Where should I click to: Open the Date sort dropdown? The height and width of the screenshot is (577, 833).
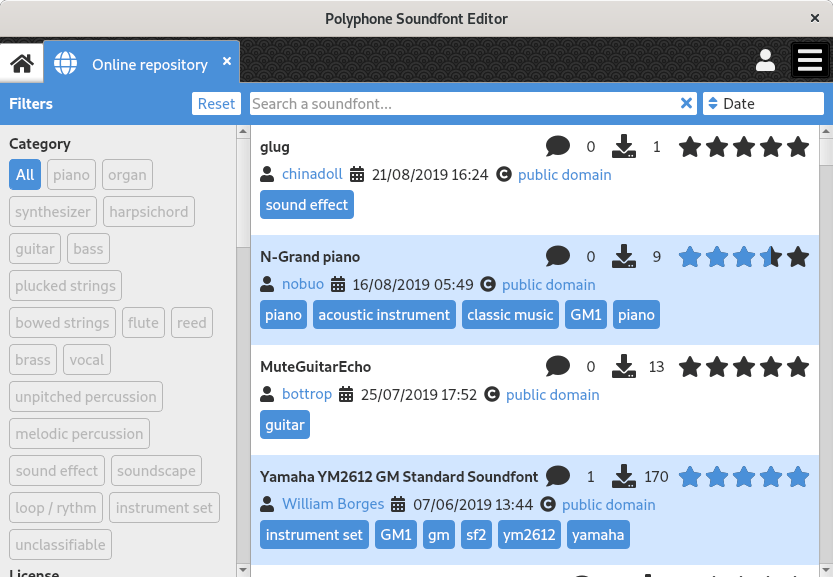(x=763, y=103)
